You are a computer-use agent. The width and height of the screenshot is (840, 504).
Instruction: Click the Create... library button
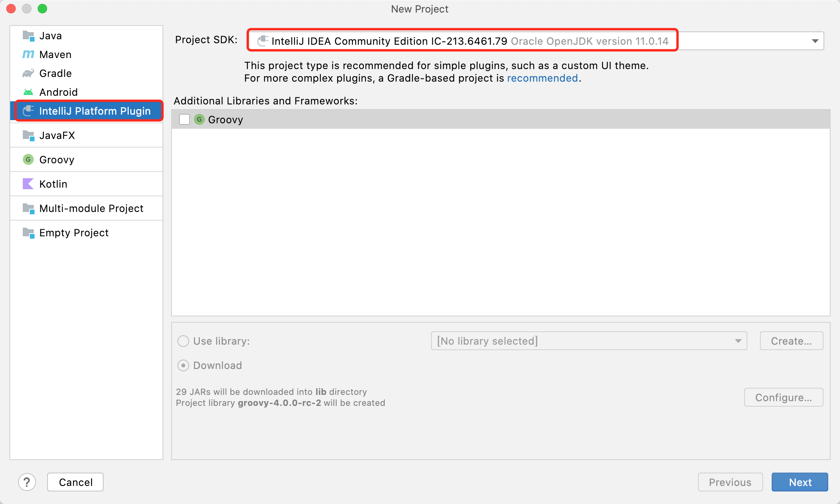(791, 341)
